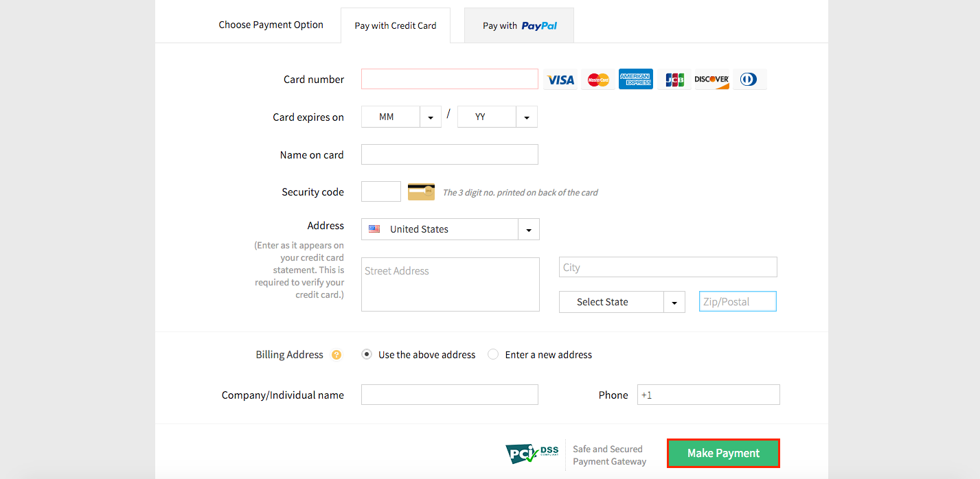
Task: Click the US flag in country selector
Action: click(374, 229)
